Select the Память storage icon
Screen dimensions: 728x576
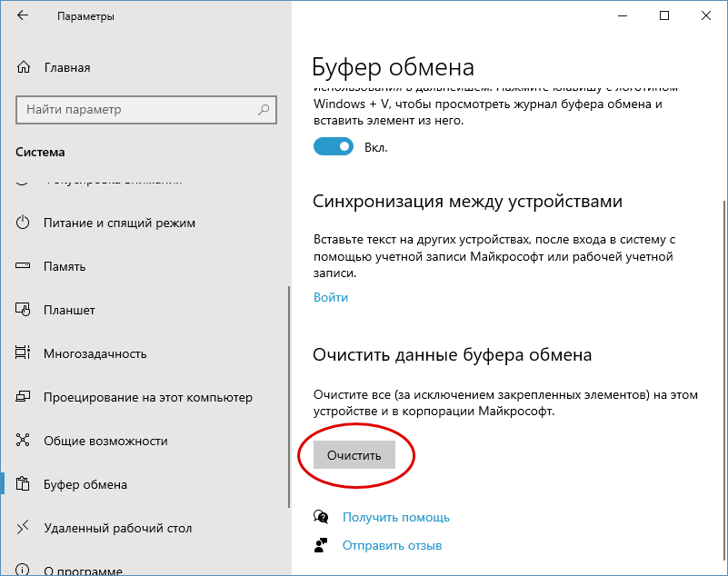(x=23, y=266)
